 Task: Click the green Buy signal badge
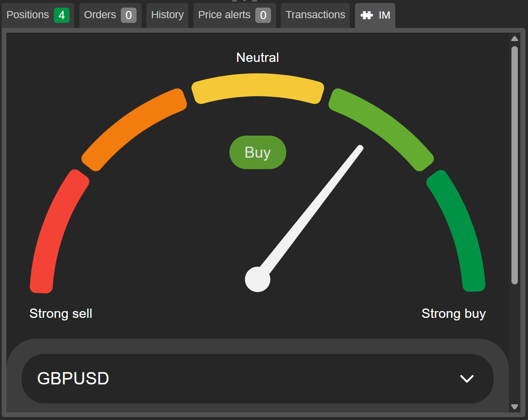pos(257,153)
